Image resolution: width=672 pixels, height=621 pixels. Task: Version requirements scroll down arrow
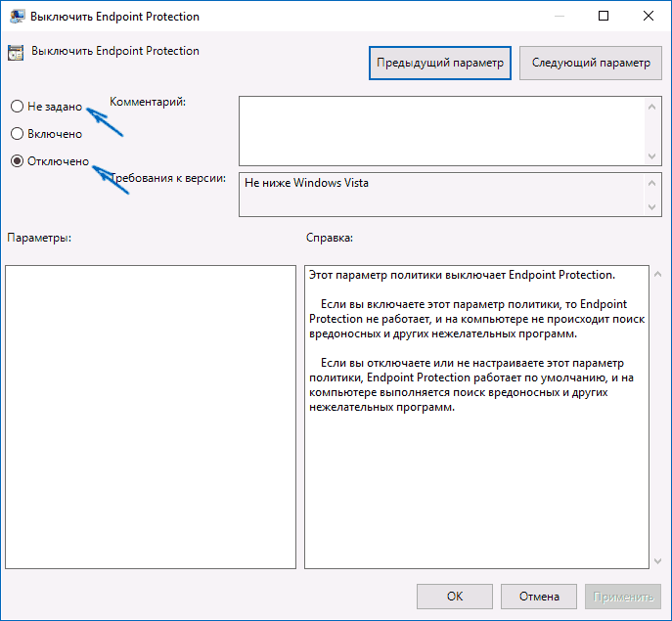tap(651, 207)
